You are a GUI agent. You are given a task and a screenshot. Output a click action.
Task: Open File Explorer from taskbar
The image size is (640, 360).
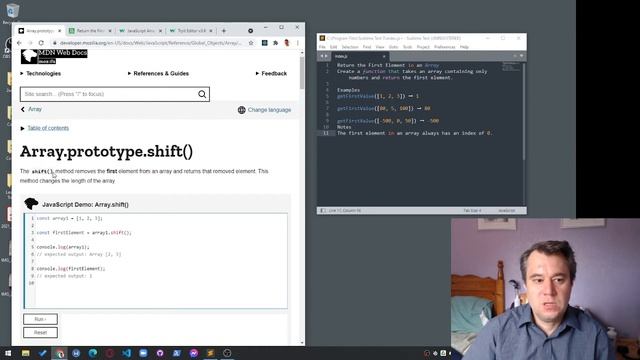pos(26,353)
